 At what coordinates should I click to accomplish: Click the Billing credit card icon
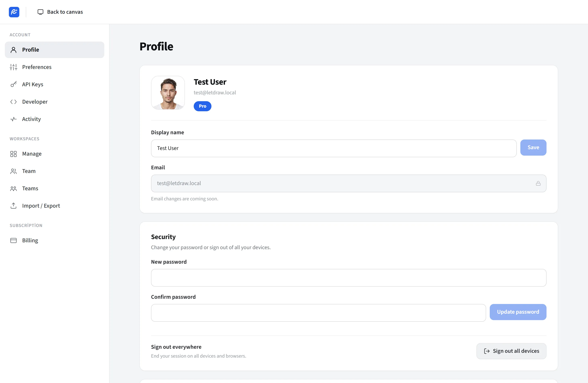[x=13, y=240]
